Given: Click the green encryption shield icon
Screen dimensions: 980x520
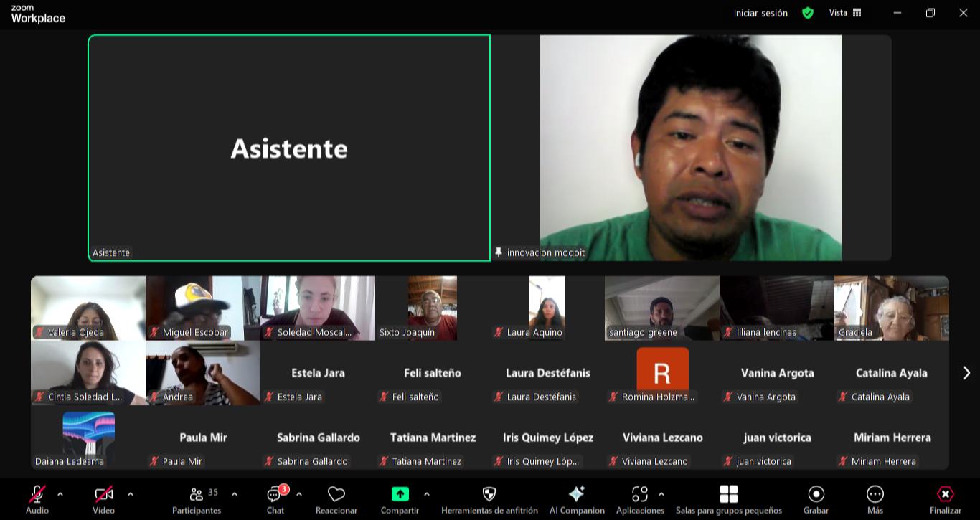Looking at the screenshot, I should point(808,13).
